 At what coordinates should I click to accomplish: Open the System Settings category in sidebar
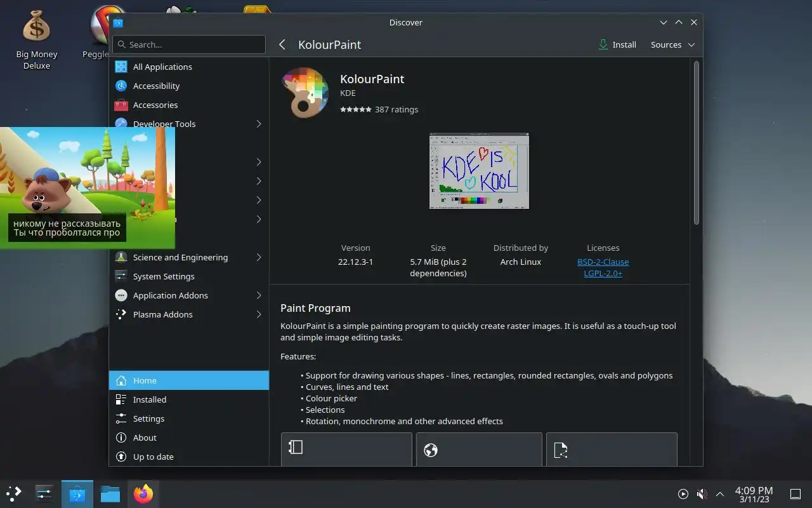189,276
